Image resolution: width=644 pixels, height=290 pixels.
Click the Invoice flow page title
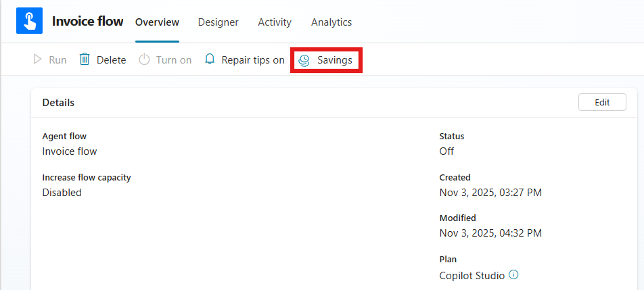pos(87,21)
